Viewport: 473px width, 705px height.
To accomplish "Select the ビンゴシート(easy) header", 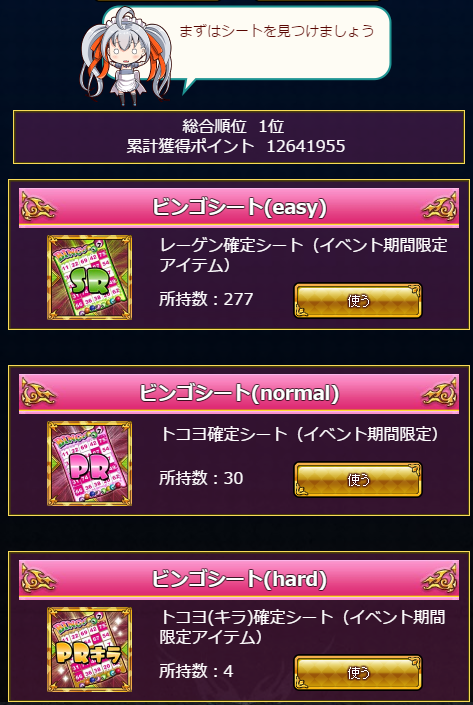I will [x=239, y=208].
